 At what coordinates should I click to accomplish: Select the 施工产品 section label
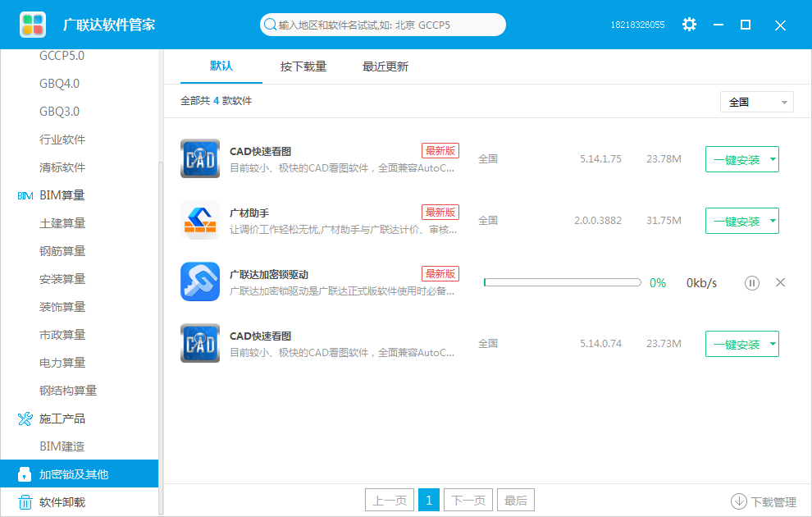click(62, 419)
